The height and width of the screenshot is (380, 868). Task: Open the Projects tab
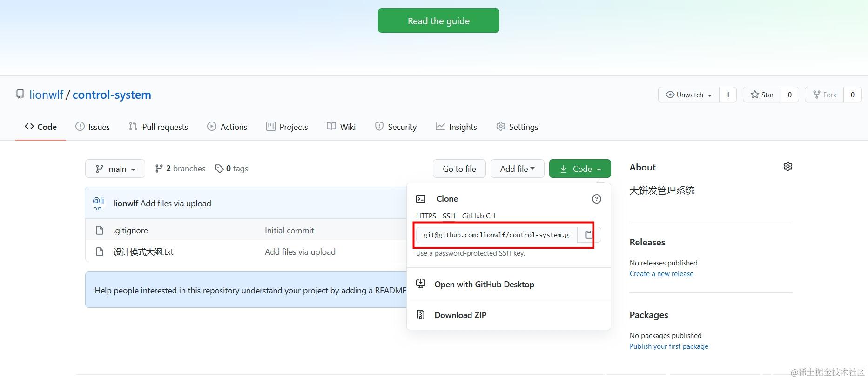(287, 127)
